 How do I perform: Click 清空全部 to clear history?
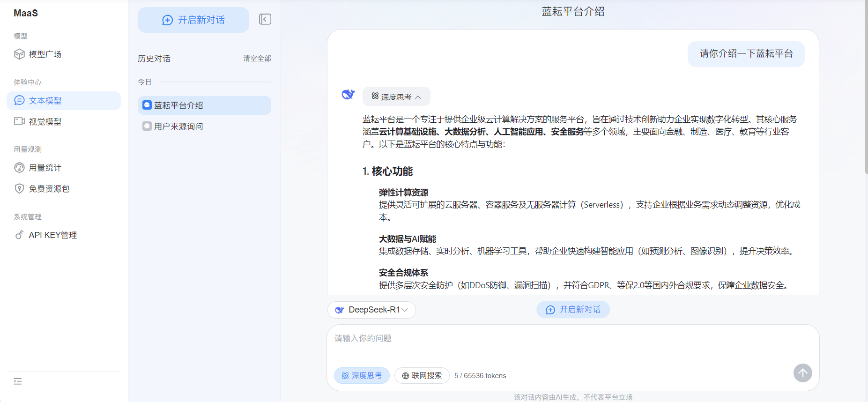[x=257, y=59]
